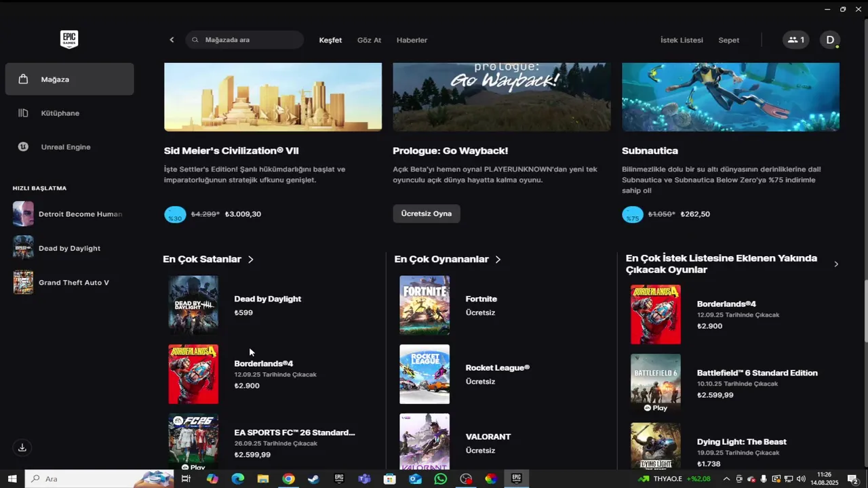
Task: Open Subnautica title link
Action: (650, 150)
